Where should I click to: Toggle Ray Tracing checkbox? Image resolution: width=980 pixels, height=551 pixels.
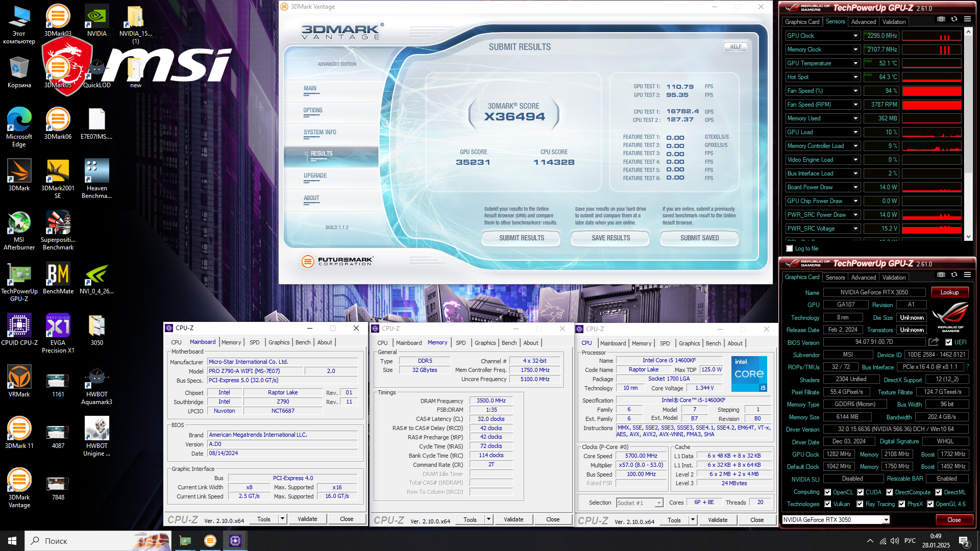(x=861, y=504)
